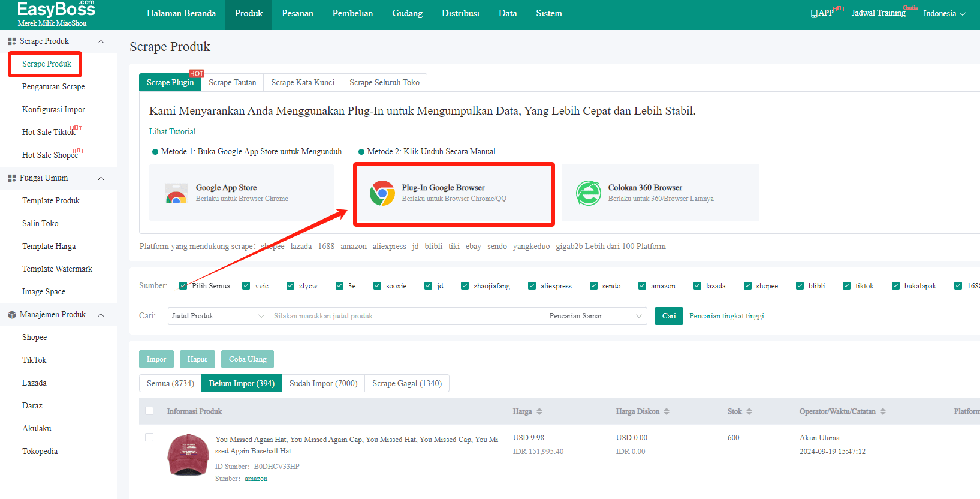980x499 pixels.
Task: Open Tokopedia under Manajemen Produk
Action: click(x=40, y=452)
